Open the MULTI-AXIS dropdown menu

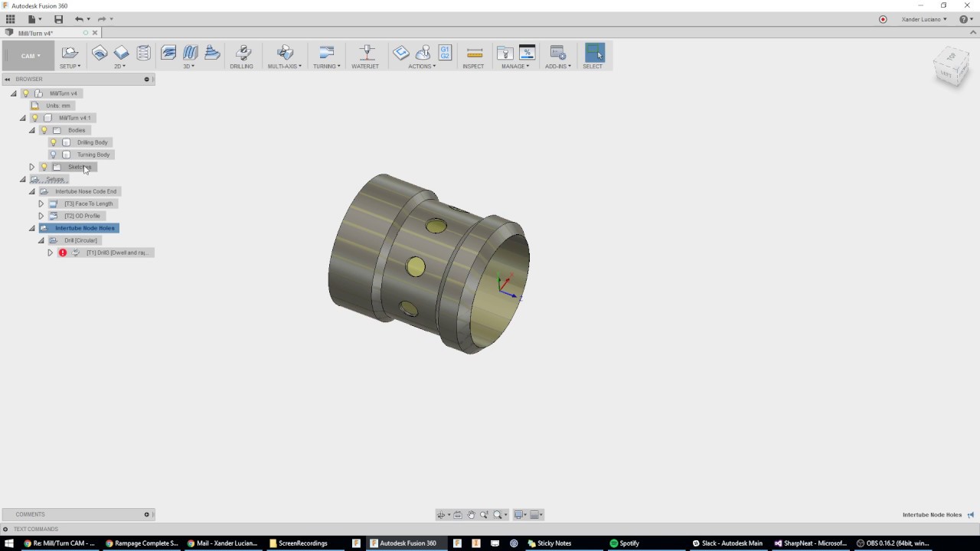(x=285, y=67)
